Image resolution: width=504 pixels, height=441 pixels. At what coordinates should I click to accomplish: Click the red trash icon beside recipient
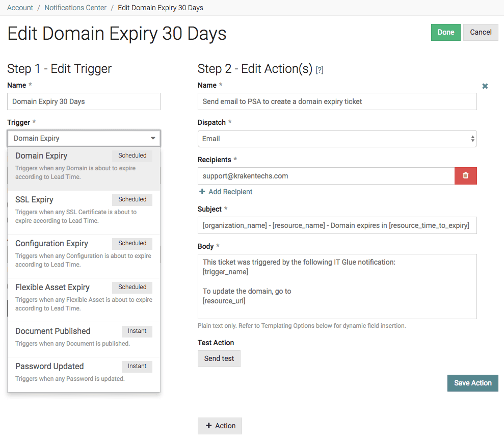point(465,176)
